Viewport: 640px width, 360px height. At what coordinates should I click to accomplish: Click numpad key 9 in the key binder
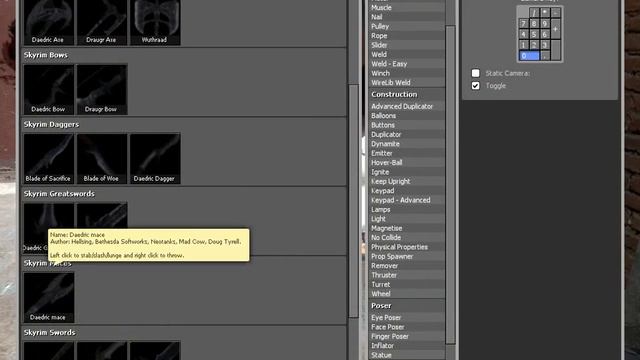click(x=544, y=24)
